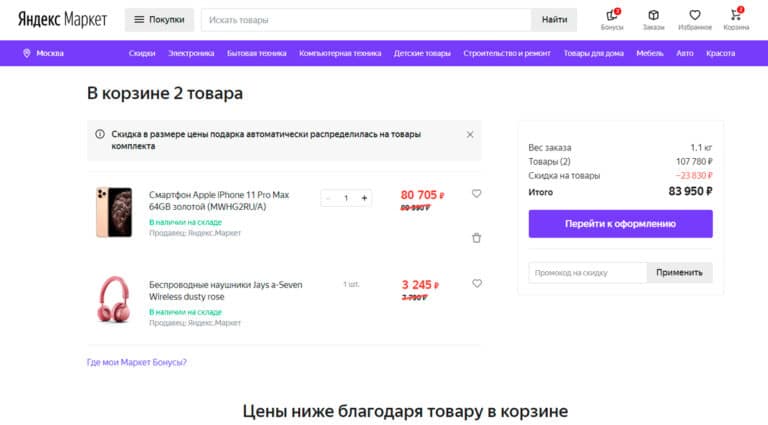Open the Компьютерная техника category
Image resolution: width=768 pixels, height=425 pixels.
click(x=340, y=53)
